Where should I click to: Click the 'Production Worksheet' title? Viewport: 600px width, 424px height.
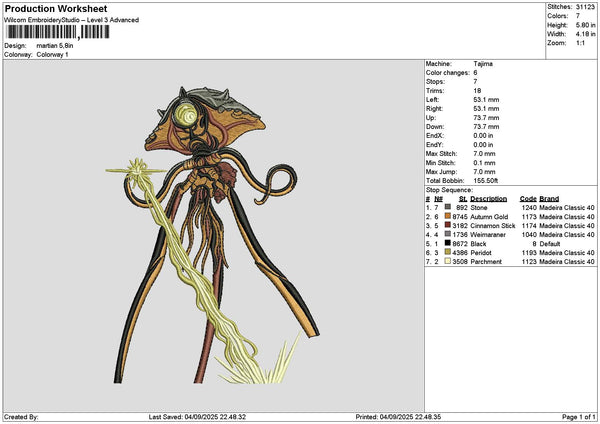pos(56,9)
